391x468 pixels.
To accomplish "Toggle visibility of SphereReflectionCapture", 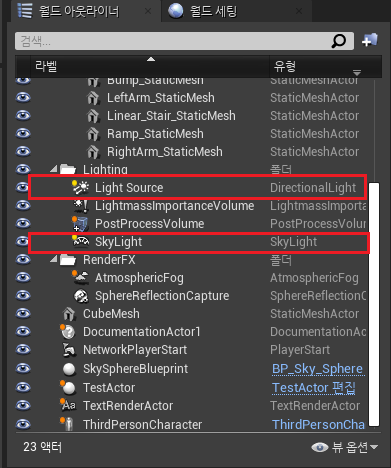I will [x=23, y=295].
